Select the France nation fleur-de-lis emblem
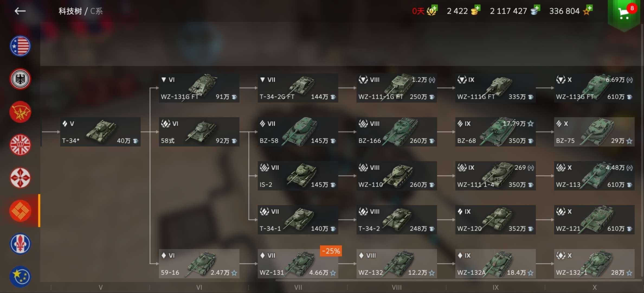The width and height of the screenshot is (644, 293). click(x=20, y=244)
